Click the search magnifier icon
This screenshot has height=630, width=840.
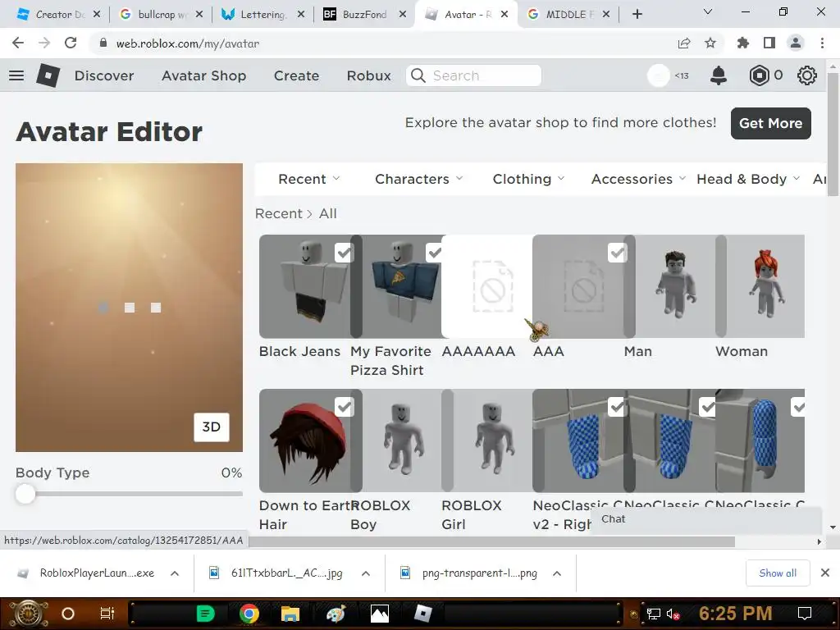(418, 75)
